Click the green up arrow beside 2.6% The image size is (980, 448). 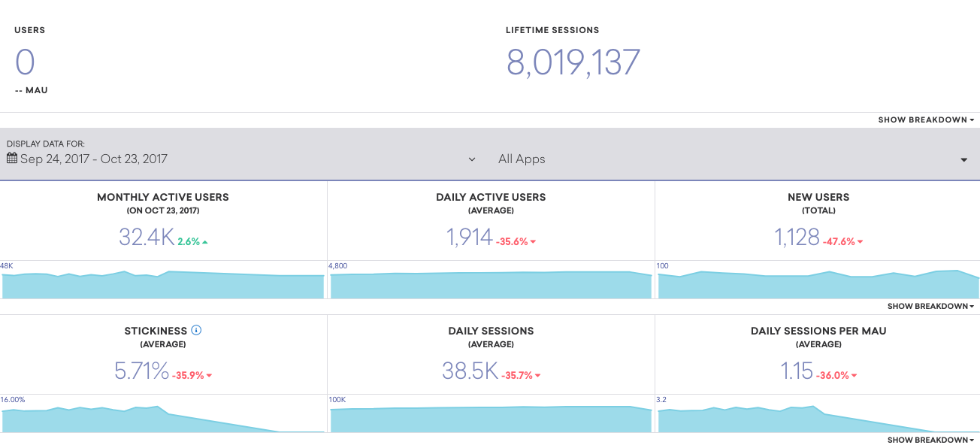pos(205,242)
